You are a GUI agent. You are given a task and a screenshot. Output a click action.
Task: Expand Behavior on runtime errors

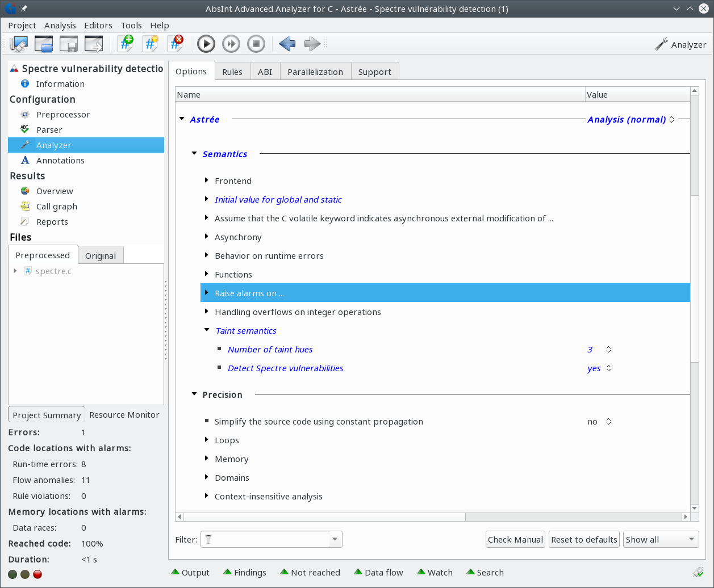pos(207,255)
